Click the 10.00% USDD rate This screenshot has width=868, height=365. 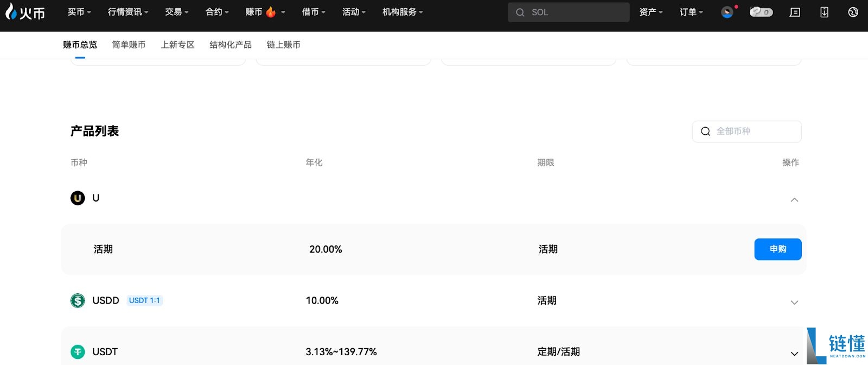click(322, 300)
